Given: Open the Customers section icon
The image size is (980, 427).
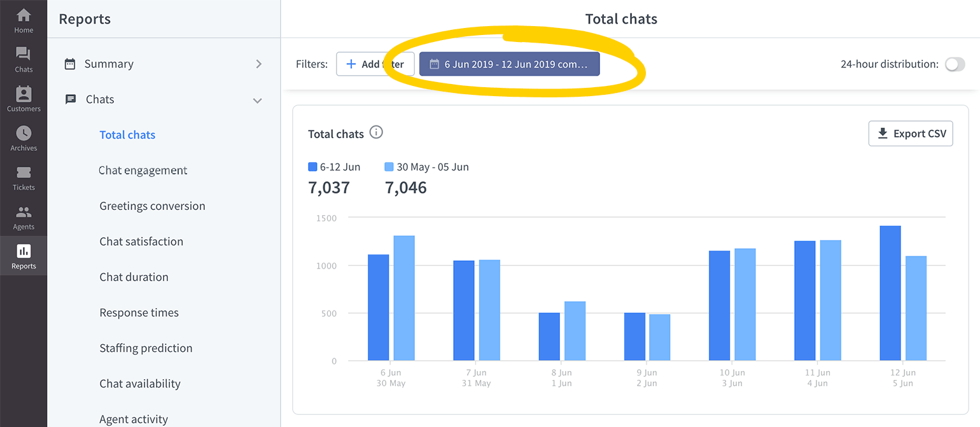Looking at the screenshot, I should coord(24,94).
